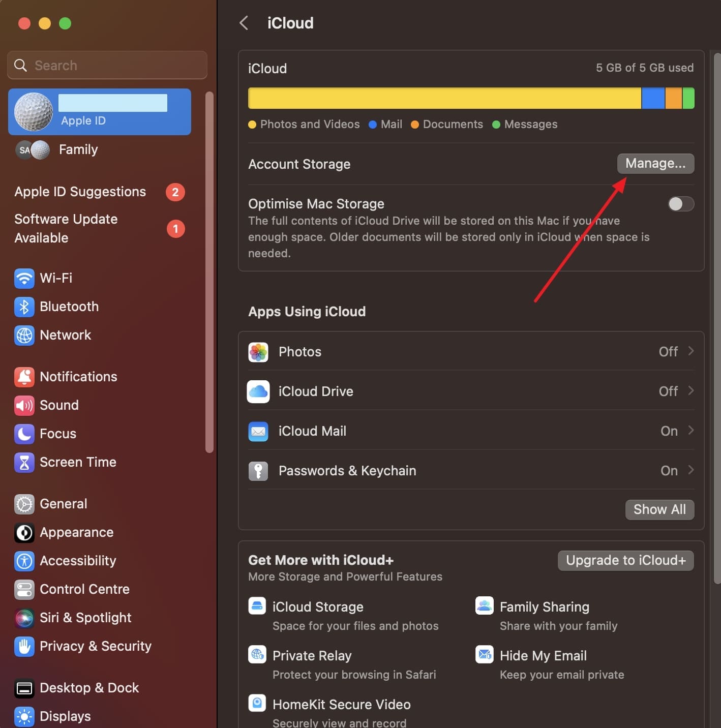Click the HomeKit Secure Video icon
This screenshot has height=728, width=721.
(x=257, y=703)
